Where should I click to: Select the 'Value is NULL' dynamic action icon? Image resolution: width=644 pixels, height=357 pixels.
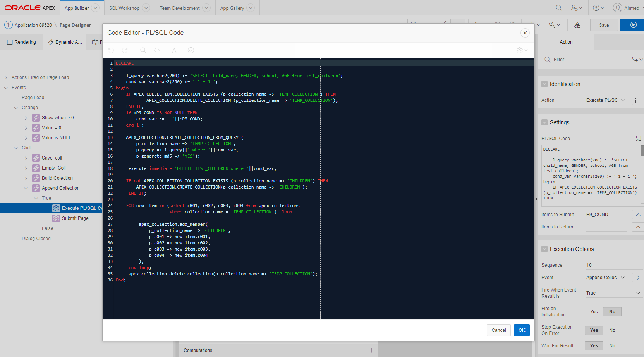(36, 138)
